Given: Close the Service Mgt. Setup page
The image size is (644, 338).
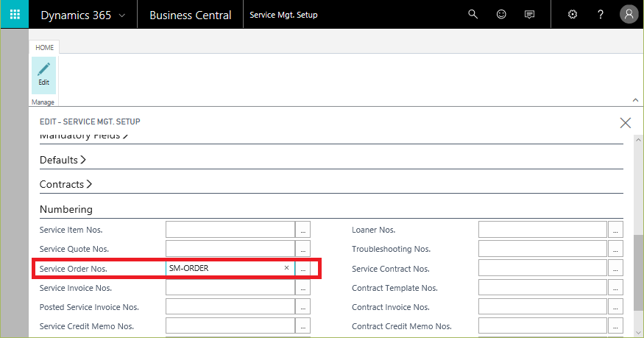Looking at the screenshot, I should pyautogui.click(x=625, y=122).
